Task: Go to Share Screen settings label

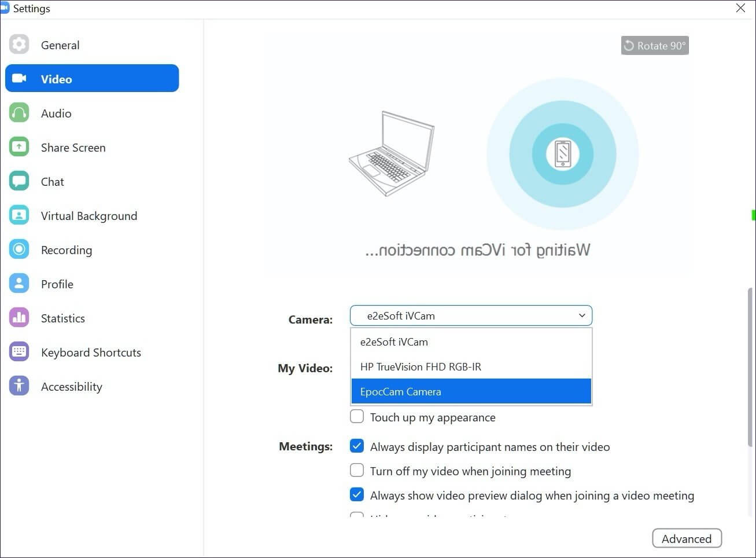Action: pos(73,148)
